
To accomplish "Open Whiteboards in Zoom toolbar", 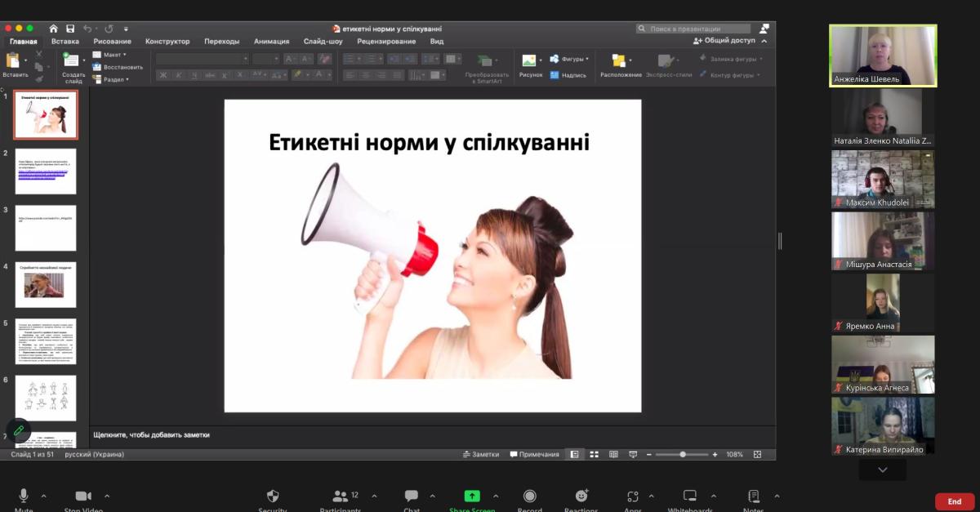I will 690,496.
